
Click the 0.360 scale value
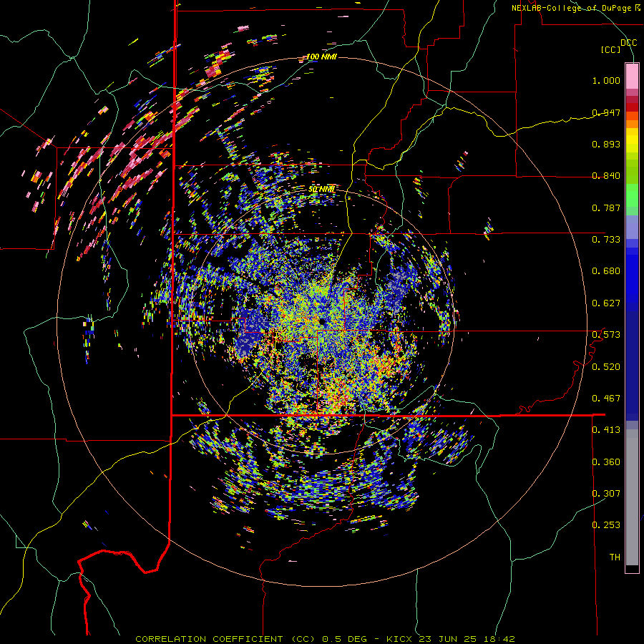[x=606, y=462]
